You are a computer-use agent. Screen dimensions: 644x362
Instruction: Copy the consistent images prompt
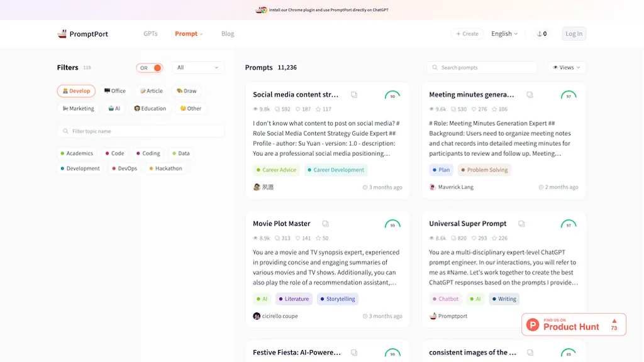pos(530,353)
